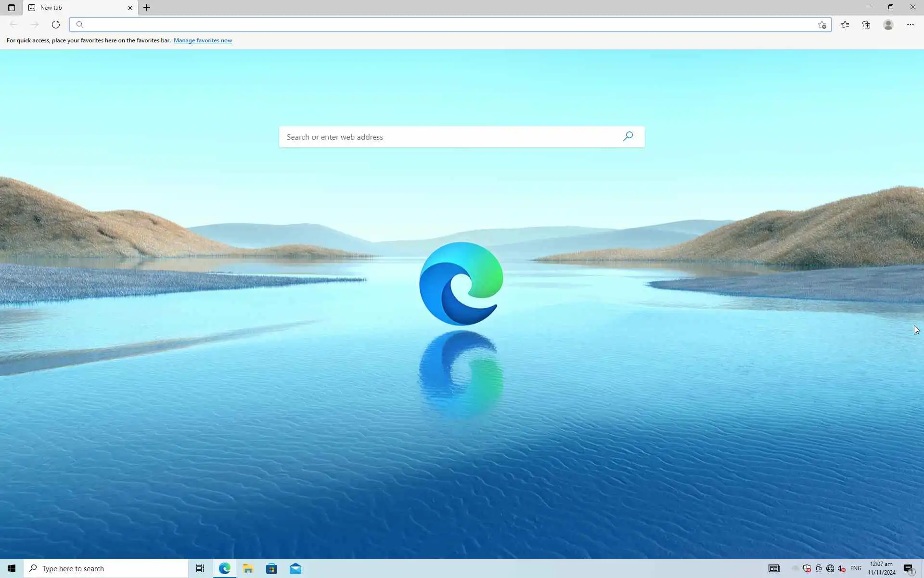Open a new tab with plus button
The height and width of the screenshot is (578, 924).
[x=147, y=8]
